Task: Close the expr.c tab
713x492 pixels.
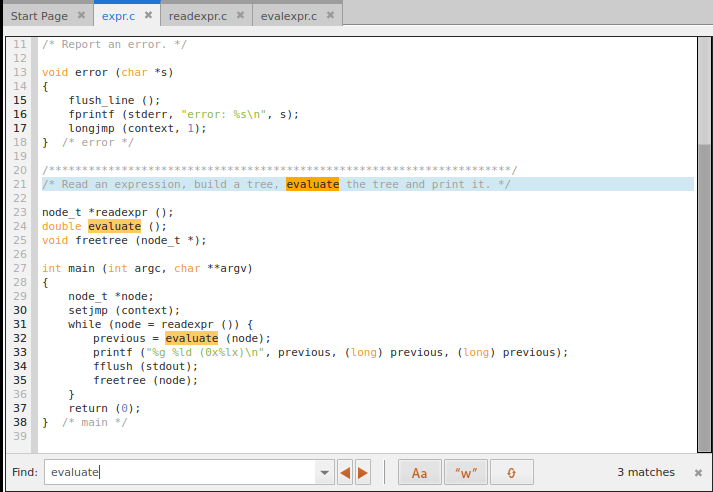Action: click(x=148, y=16)
